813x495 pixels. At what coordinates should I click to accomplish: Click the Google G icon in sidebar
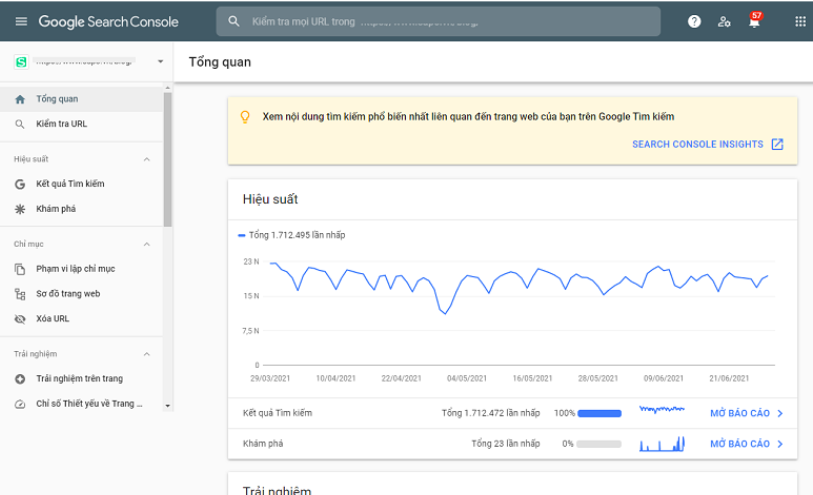point(20,184)
